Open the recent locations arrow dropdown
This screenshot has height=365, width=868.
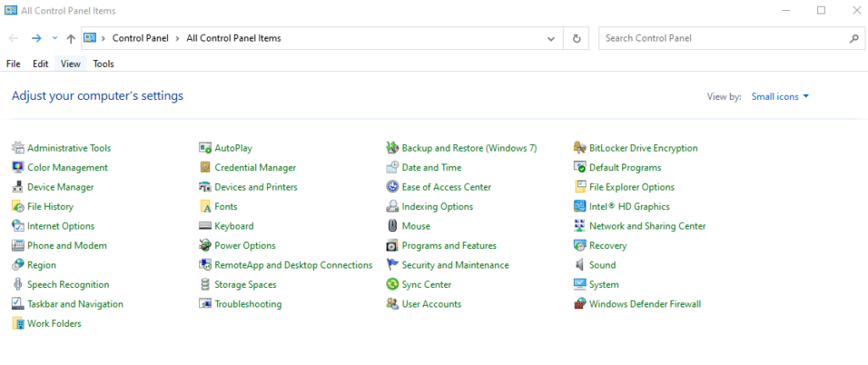point(55,38)
